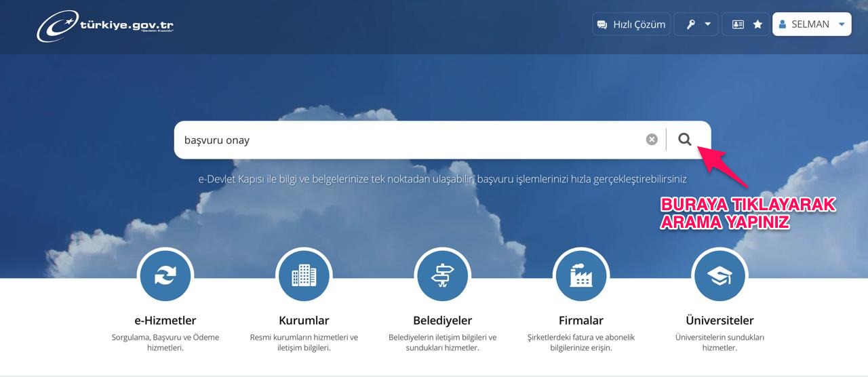The height and width of the screenshot is (377, 868).
Task: Select the Kurumlar building icon
Action: coord(304,276)
